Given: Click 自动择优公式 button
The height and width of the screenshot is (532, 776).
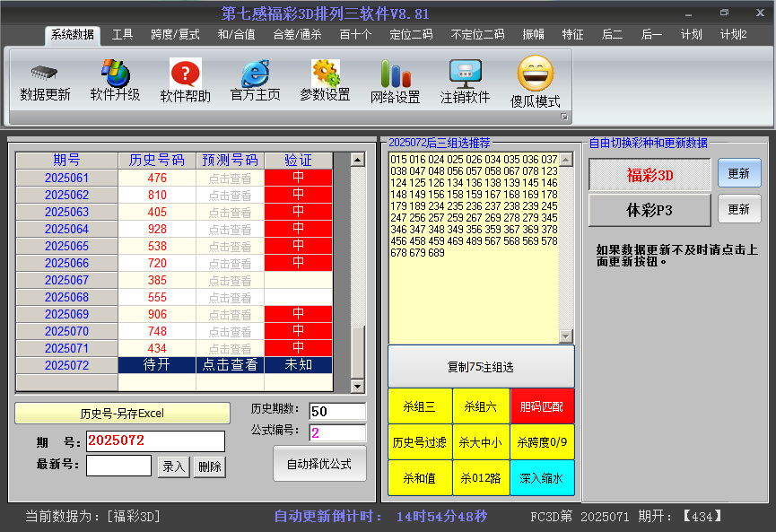Looking at the screenshot, I should click(x=319, y=464).
